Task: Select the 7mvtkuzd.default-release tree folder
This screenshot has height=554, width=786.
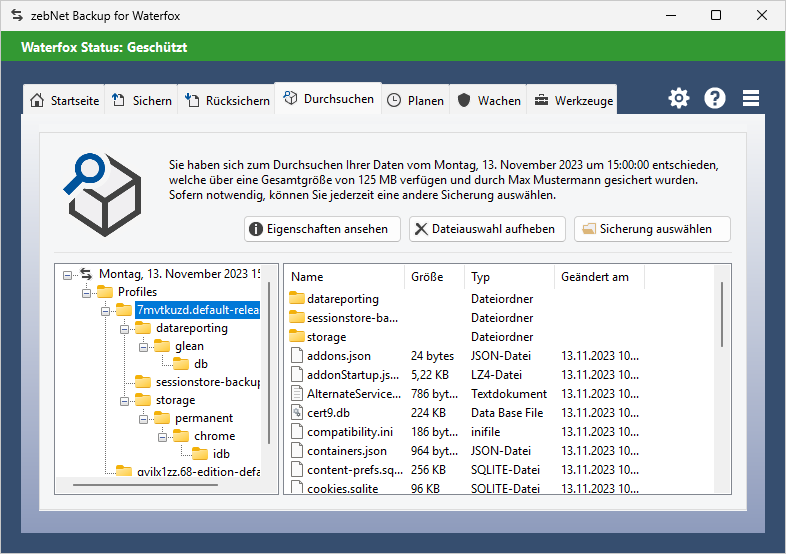Action: 198,310
